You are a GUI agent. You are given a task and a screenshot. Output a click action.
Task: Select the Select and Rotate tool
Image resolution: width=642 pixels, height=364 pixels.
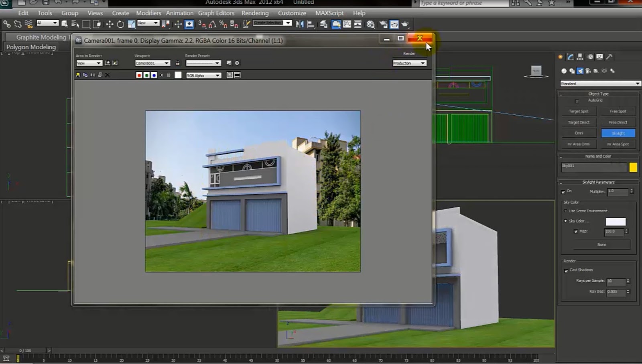(x=120, y=24)
